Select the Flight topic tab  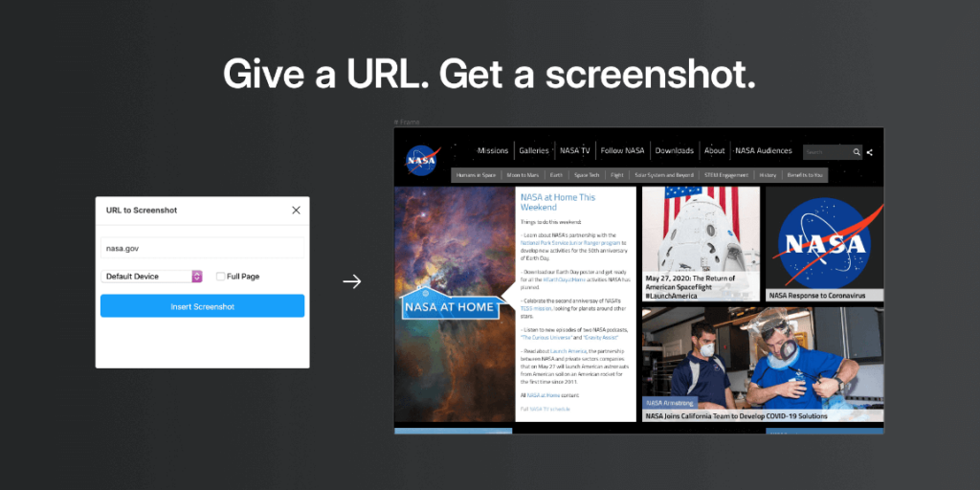pos(617,175)
